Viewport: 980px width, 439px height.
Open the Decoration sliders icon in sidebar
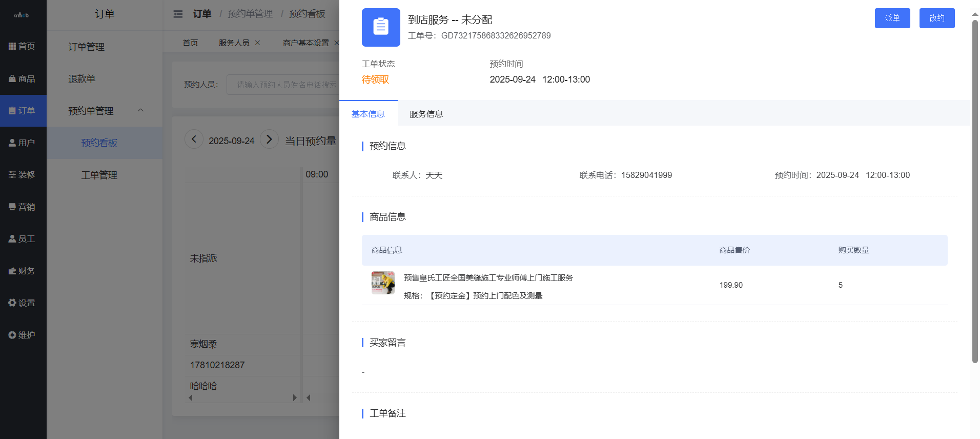pyautogui.click(x=12, y=175)
